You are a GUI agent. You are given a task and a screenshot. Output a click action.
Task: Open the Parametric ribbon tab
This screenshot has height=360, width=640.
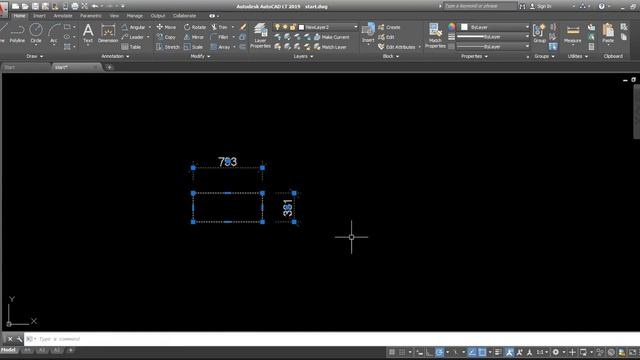[91, 16]
